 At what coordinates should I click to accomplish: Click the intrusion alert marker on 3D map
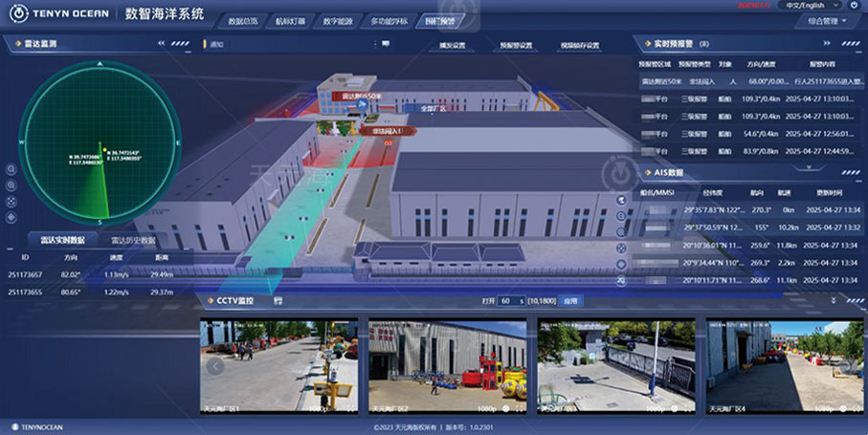click(x=388, y=131)
